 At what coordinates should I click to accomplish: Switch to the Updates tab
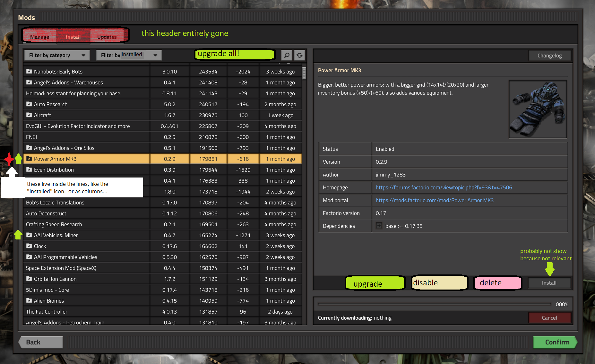click(107, 37)
